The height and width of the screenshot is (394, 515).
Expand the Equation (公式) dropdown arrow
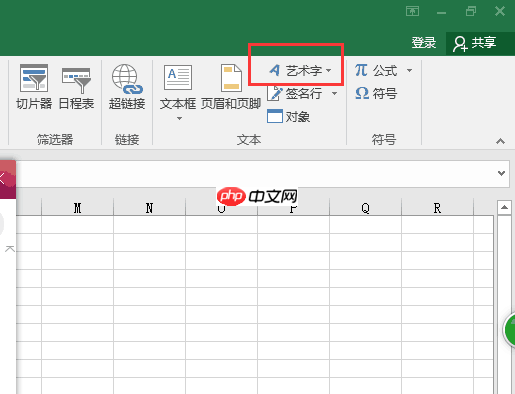click(409, 70)
